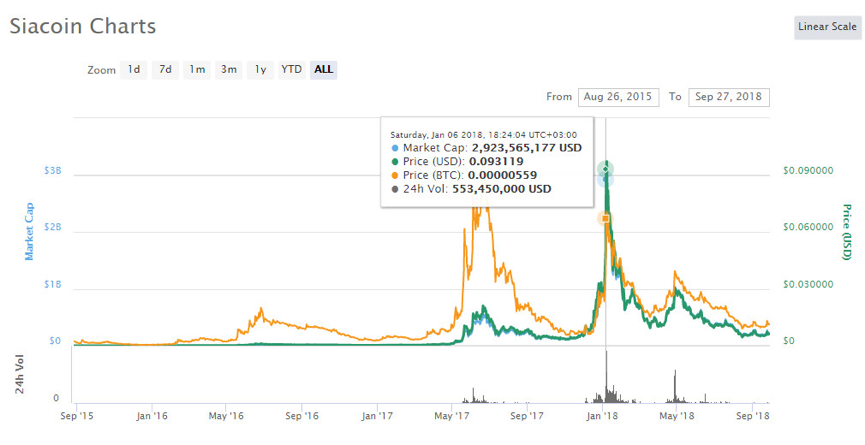This screenshot has width=865, height=445.
Task: Click the green Price (USD) tooltip dot
Action: tap(395, 162)
